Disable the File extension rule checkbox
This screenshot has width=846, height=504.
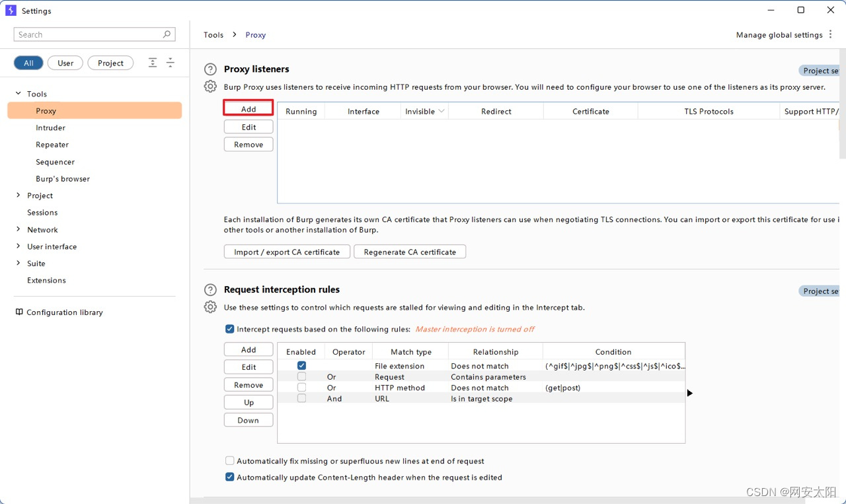[301, 365]
